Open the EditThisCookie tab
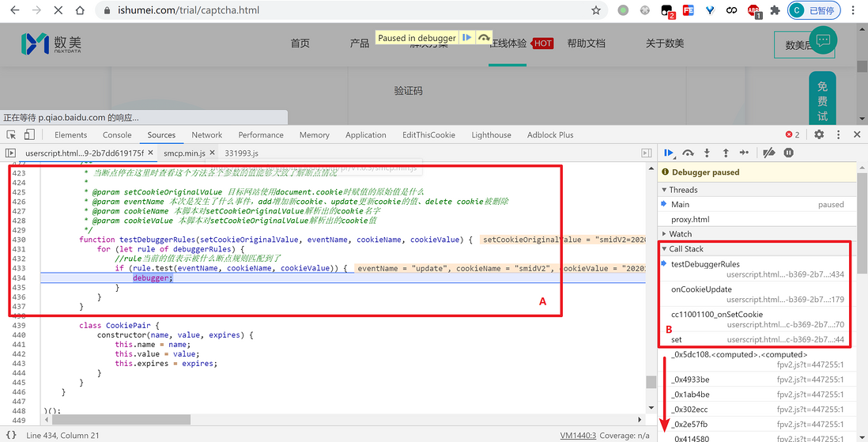The image size is (868, 442). (428, 134)
